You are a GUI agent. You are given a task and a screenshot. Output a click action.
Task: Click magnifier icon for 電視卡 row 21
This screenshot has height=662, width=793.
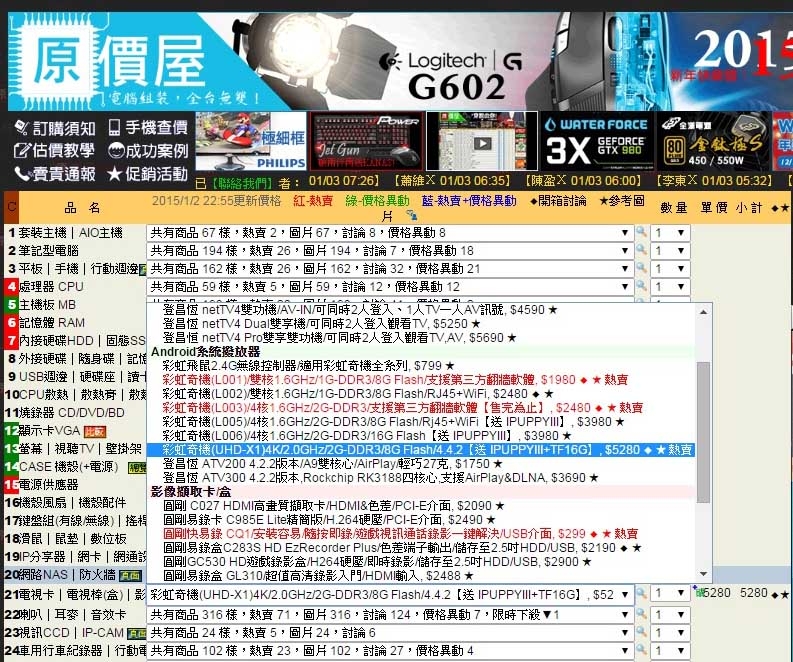pos(641,593)
